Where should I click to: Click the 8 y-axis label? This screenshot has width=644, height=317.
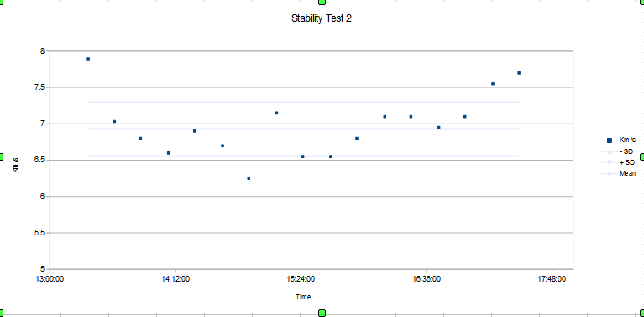coord(42,51)
